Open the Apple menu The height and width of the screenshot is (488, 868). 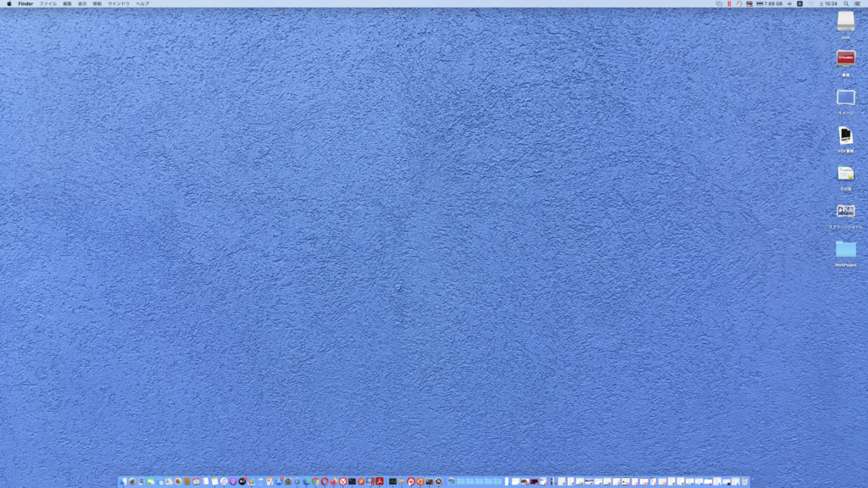tap(9, 3)
